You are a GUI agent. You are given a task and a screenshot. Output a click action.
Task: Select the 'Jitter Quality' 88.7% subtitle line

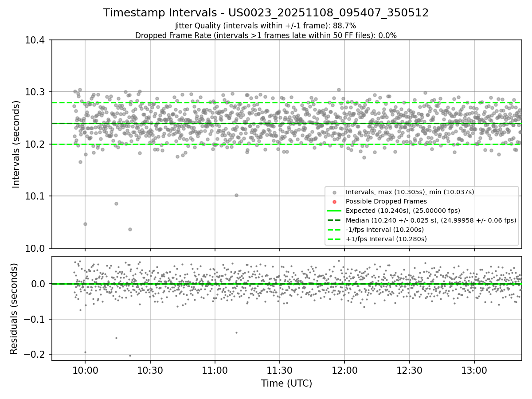pyautogui.click(x=266, y=26)
